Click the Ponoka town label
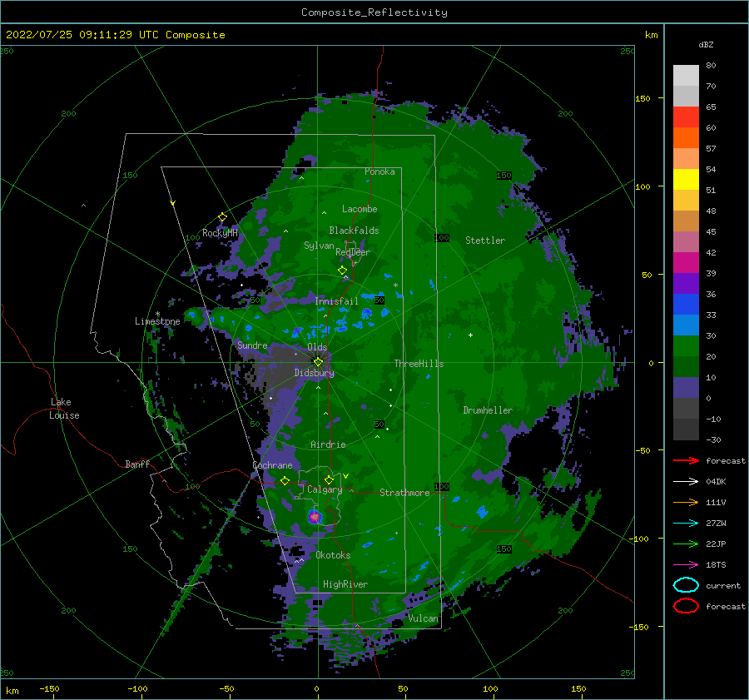 379,171
